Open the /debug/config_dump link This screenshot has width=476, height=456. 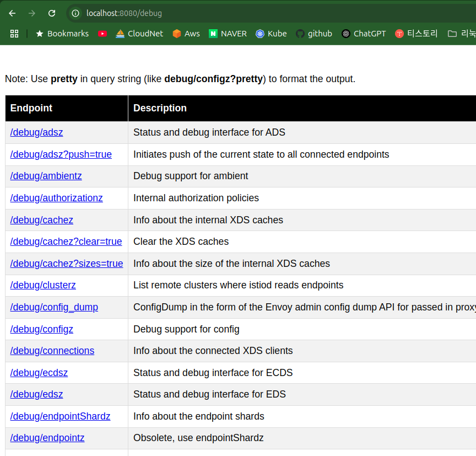coord(54,307)
